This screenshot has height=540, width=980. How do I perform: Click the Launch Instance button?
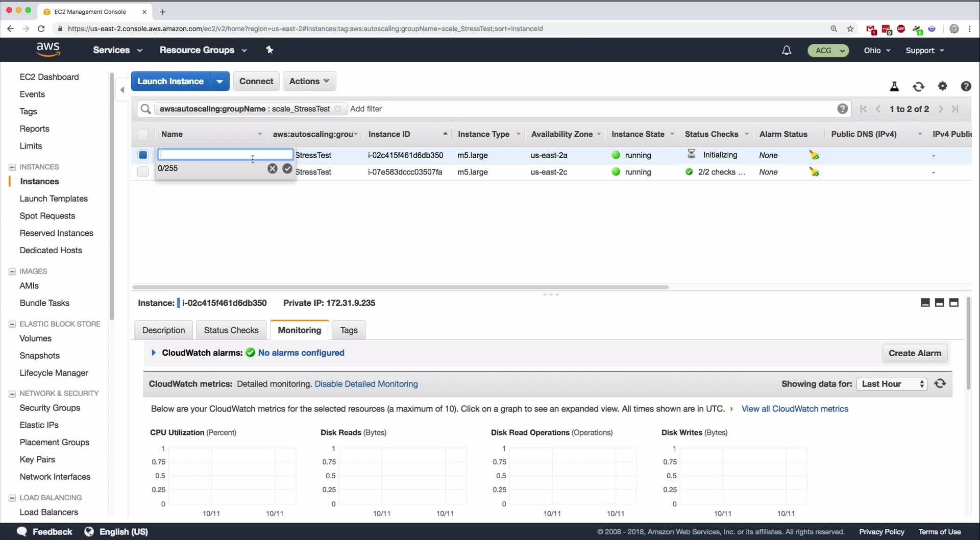pos(170,81)
